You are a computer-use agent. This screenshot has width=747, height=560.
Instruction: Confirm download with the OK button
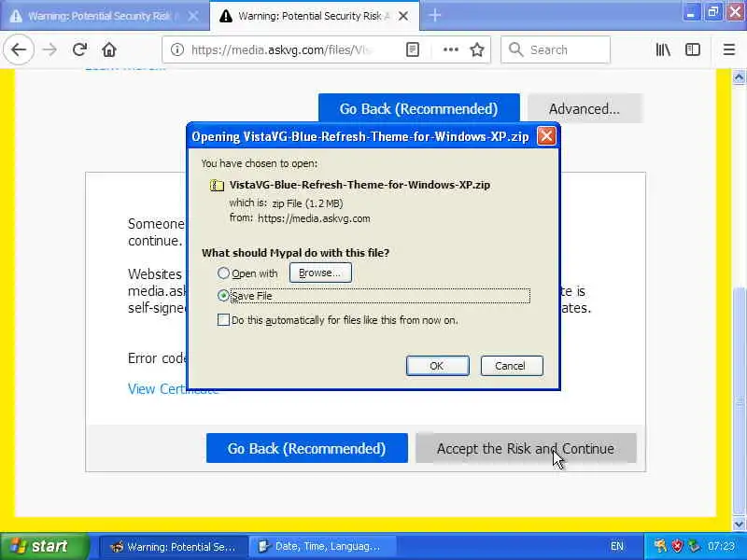(437, 366)
